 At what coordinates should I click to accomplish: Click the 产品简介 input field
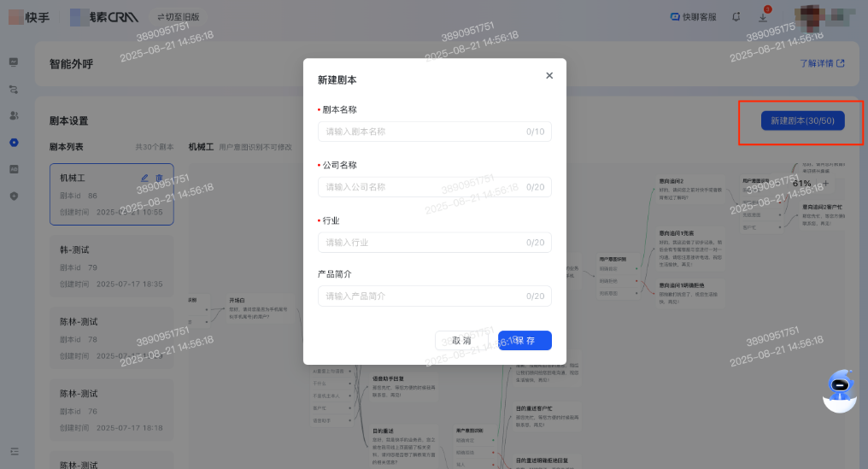(435, 296)
